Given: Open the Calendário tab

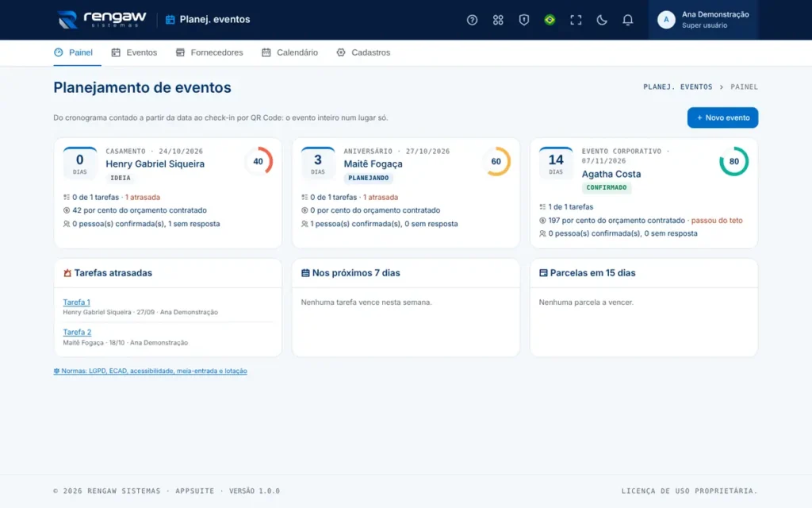Looking at the screenshot, I should (x=289, y=52).
